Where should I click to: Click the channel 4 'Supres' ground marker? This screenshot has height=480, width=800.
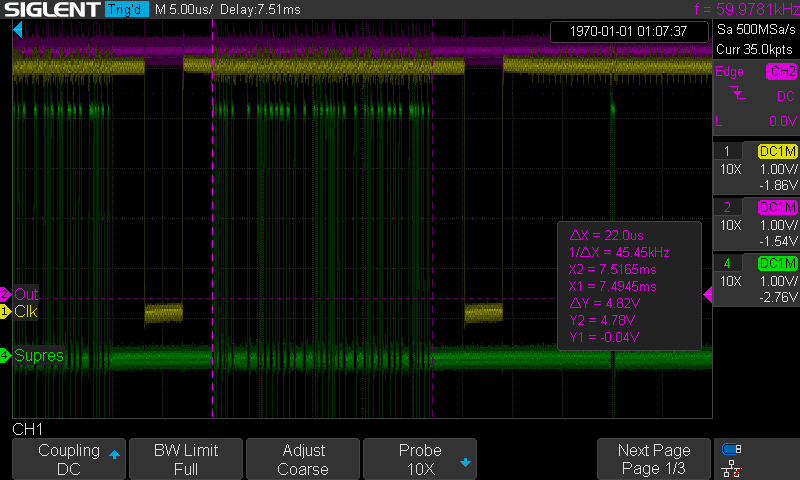pyautogui.click(x=6, y=355)
